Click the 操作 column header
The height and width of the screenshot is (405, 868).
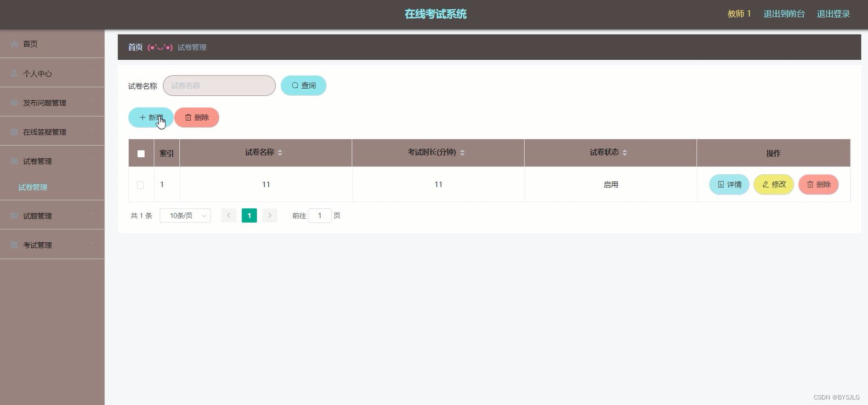(773, 153)
